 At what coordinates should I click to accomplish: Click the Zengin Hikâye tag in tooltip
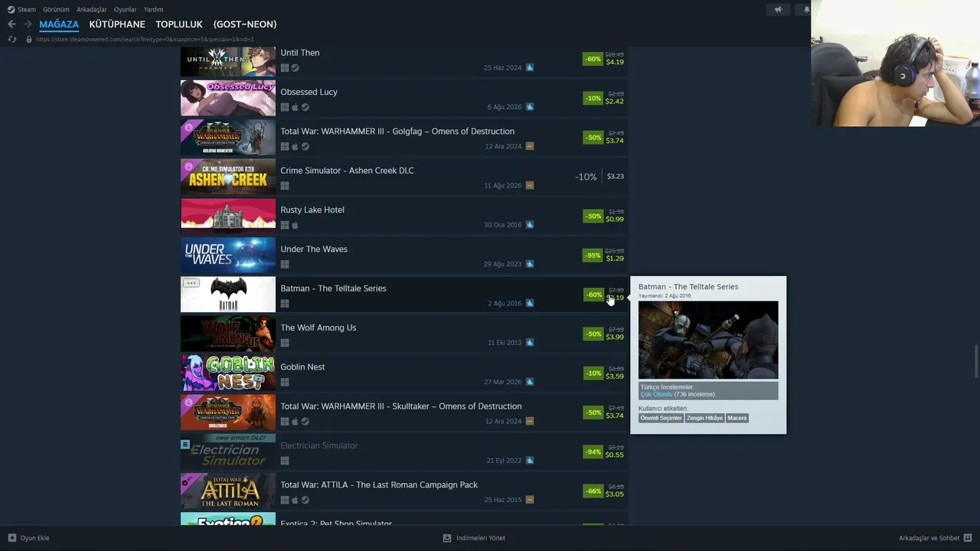pos(704,418)
